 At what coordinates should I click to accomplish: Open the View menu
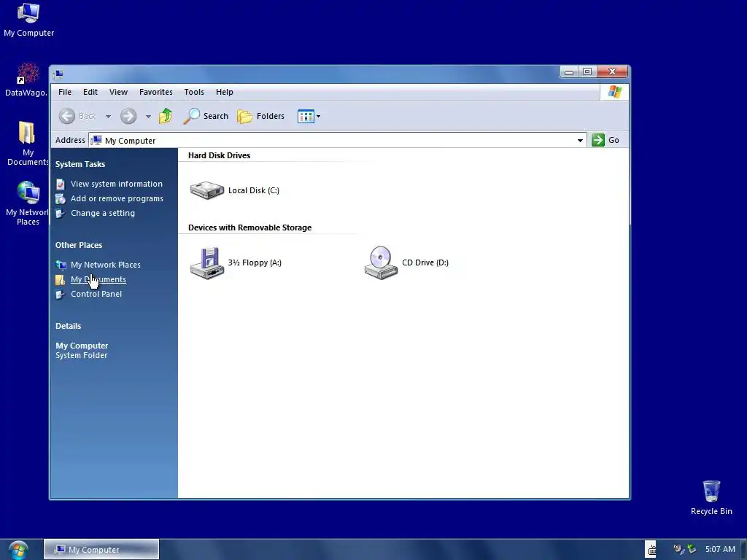tap(118, 92)
